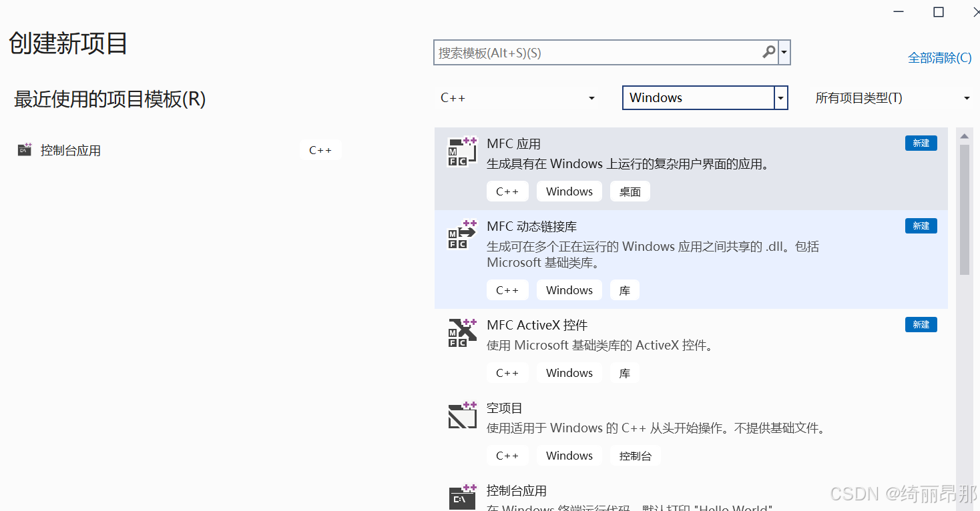Image resolution: width=980 pixels, height=511 pixels.
Task: Open the C++ language filter dropdown
Action: tap(591, 98)
